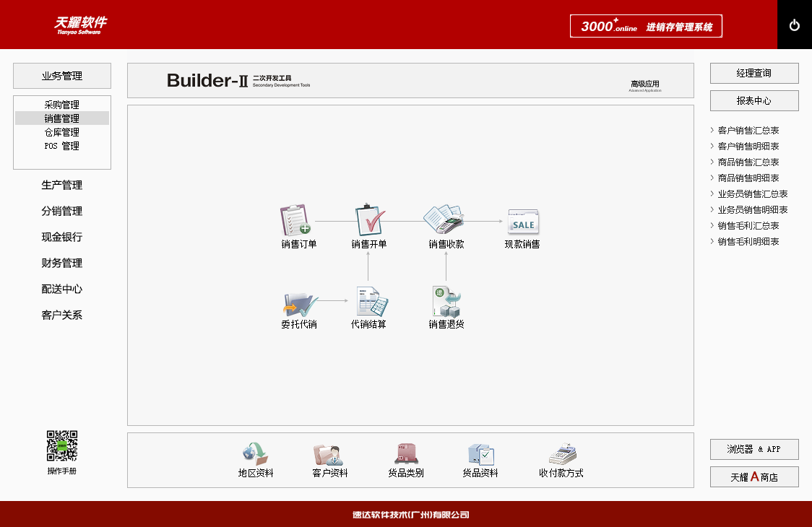
Task: Open the 客户销售汇总表 report link
Action: click(x=748, y=131)
